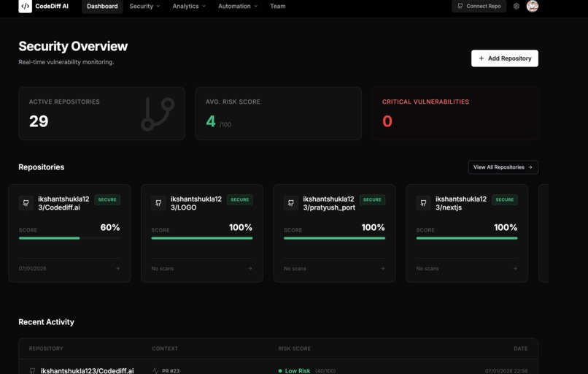
Task: Click the repo icon on pratyush_port card
Action: (290, 203)
